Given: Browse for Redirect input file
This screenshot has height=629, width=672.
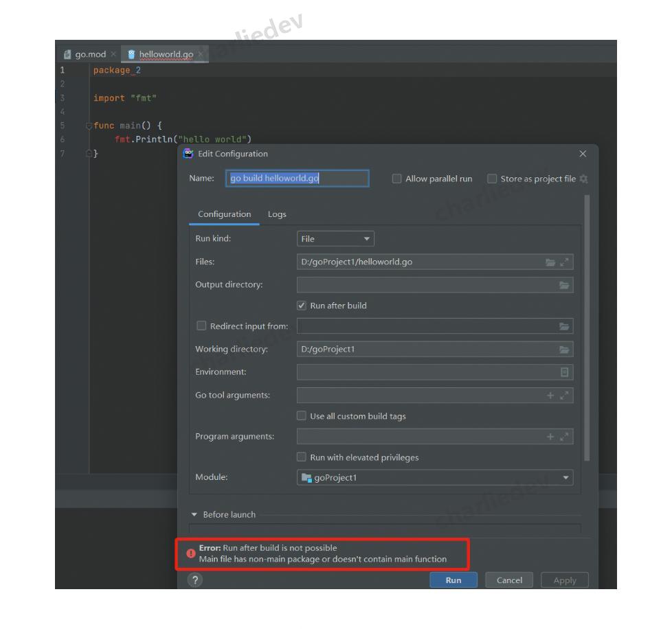Looking at the screenshot, I should click(564, 326).
